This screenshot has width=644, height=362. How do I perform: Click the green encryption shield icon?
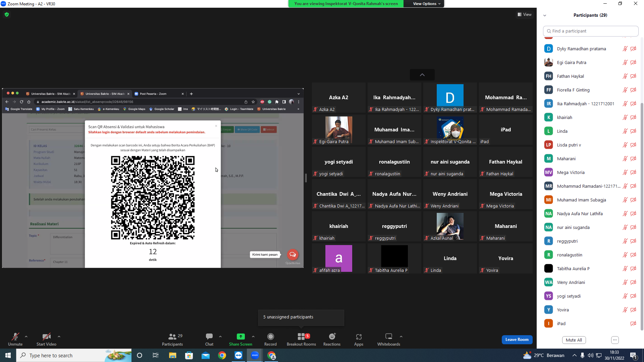pos(7,14)
